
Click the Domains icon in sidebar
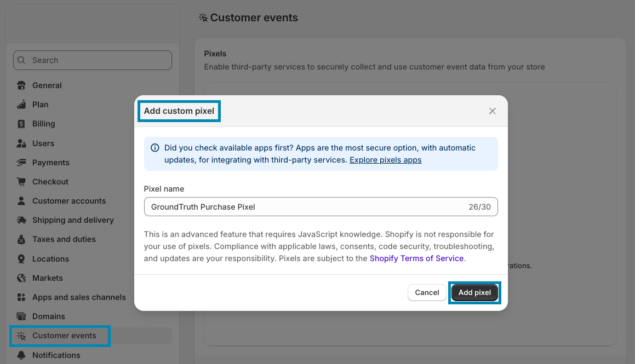pos(21,316)
